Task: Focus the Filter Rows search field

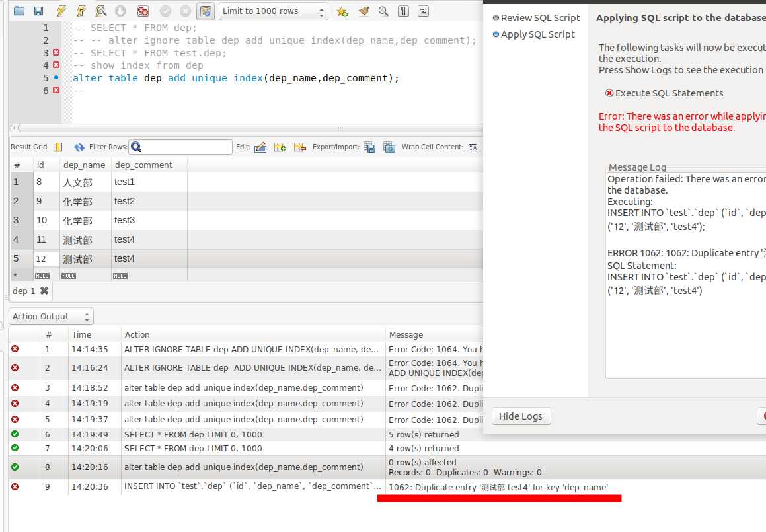Action: pos(180,147)
